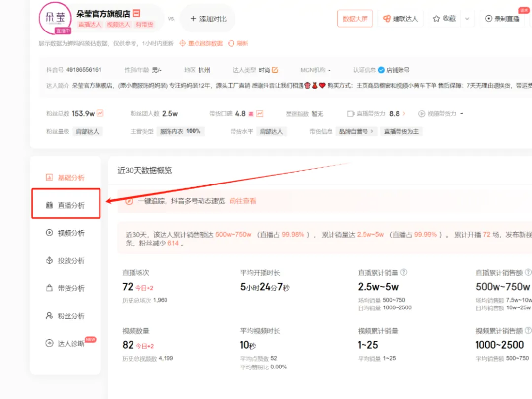532x399 pixels.
Task: Click the 服饰内衣 100% tag
Action: click(180, 131)
